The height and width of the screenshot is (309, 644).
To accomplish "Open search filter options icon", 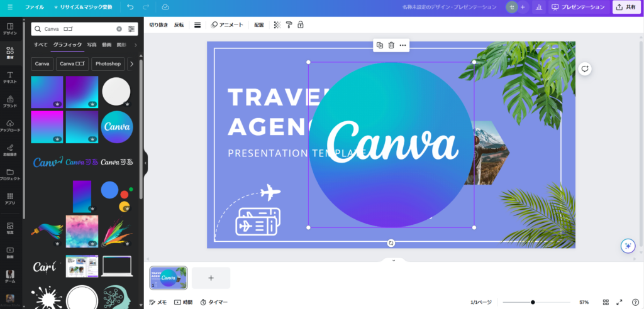I will pos(131,29).
